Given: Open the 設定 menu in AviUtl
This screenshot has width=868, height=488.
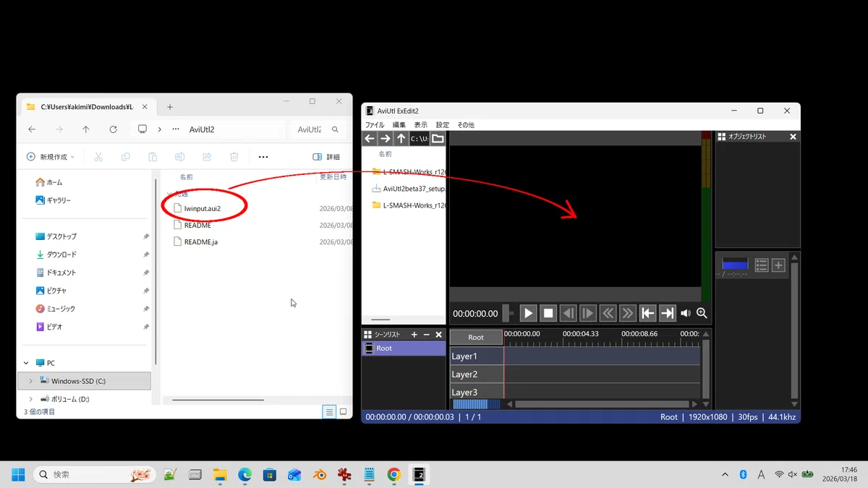Looking at the screenshot, I should click(x=443, y=125).
